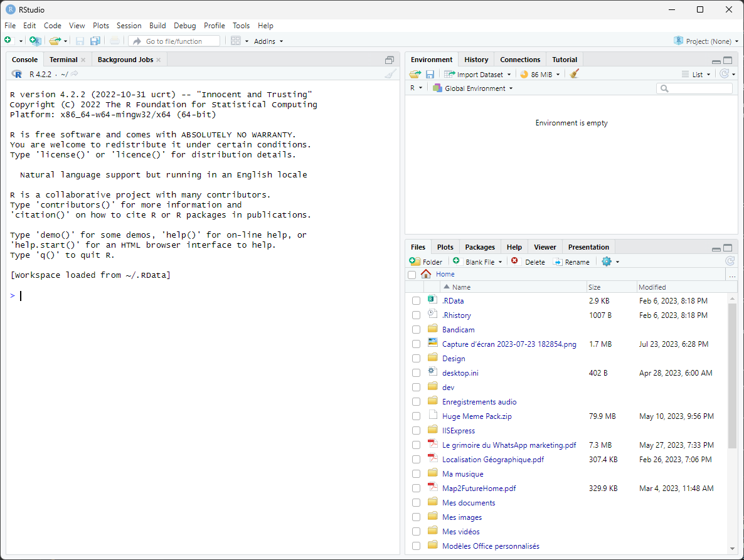This screenshot has width=744, height=560.
Task: Open the Addins dropdown
Action: tap(268, 41)
